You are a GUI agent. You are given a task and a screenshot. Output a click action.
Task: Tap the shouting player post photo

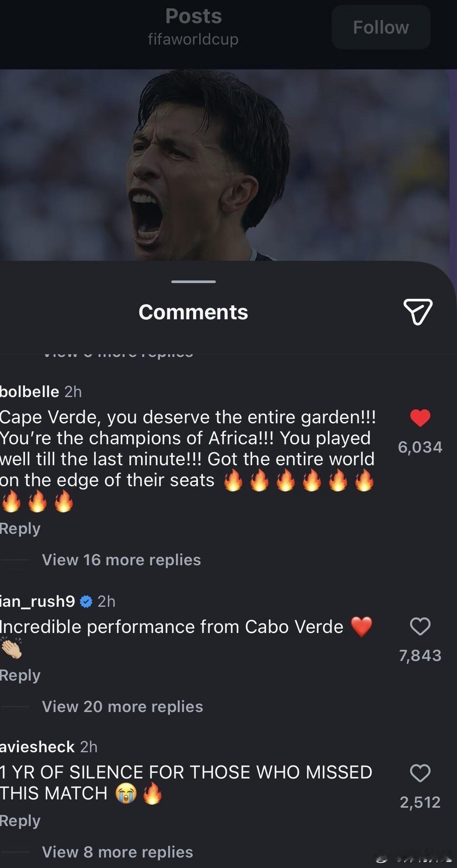tap(225, 165)
